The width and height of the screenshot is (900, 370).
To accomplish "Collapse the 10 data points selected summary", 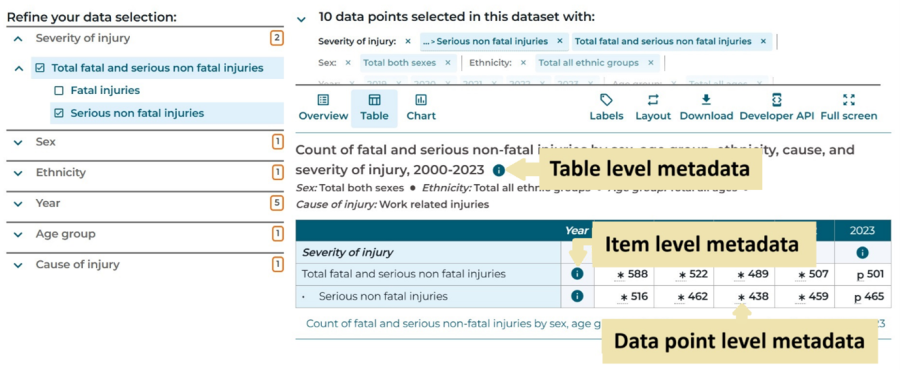I will point(301,19).
